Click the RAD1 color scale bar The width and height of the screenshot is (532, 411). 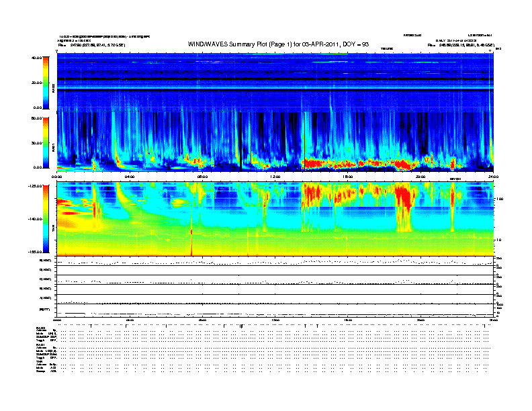46,143
